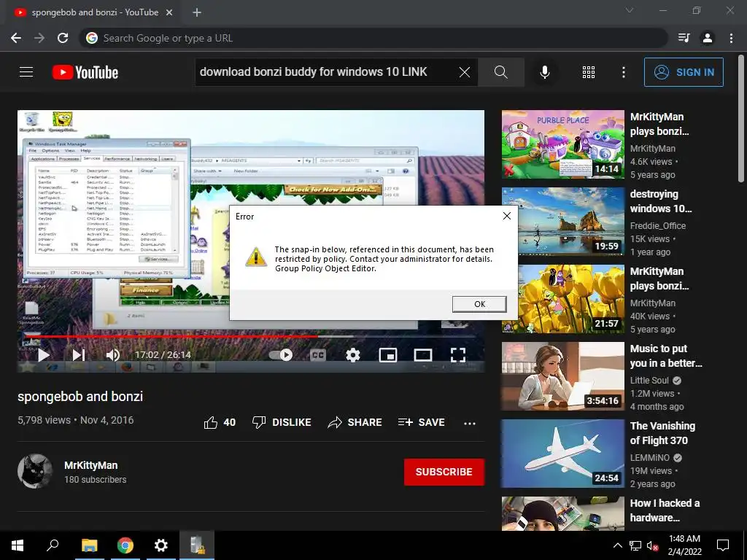
Task: Click the LEMMiNO channel name
Action: tap(650, 458)
